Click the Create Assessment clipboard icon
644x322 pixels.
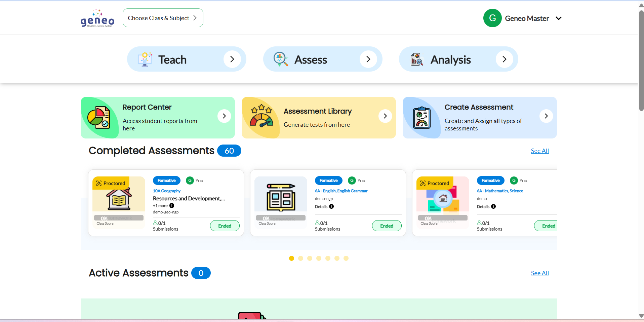point(422,118)
